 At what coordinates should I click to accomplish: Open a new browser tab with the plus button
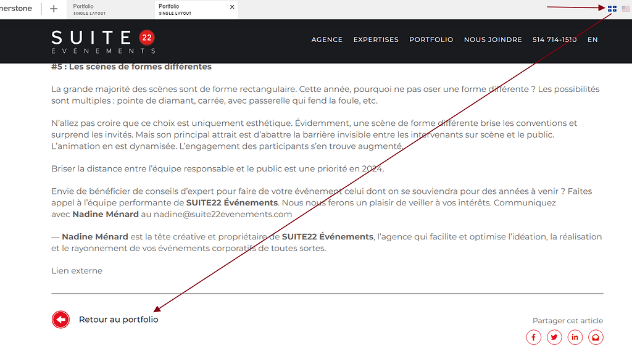pyautogui.click(x=54, y=9)
